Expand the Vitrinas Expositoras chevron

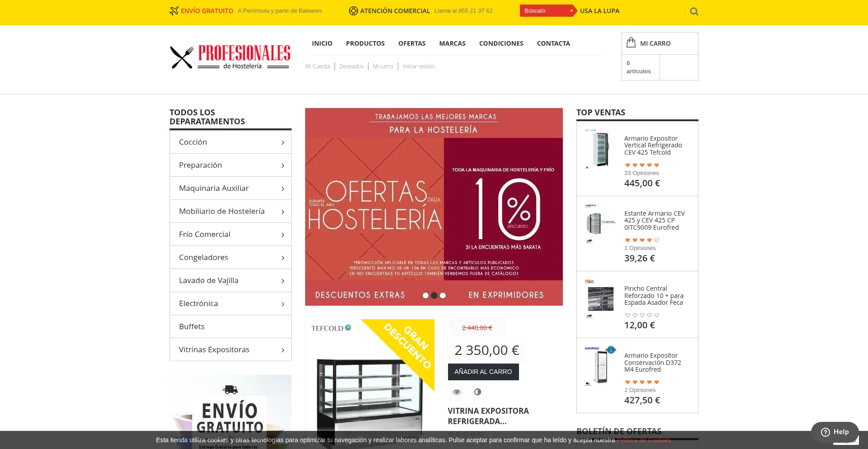(283, 350)
